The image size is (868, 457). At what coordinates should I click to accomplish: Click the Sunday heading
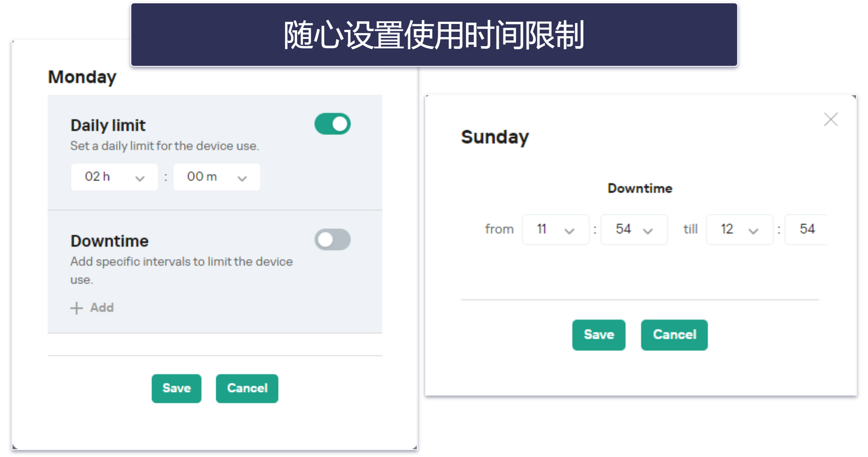495,137
